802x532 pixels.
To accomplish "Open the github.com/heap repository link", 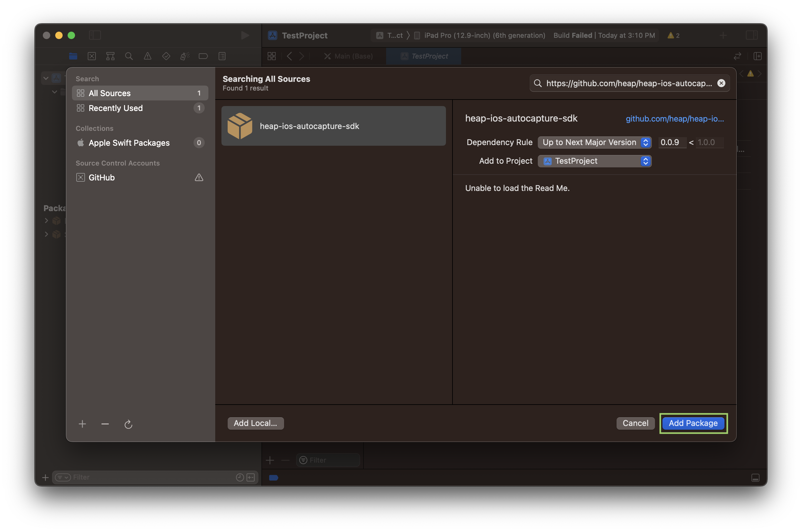I will click(x=675, y=119).
